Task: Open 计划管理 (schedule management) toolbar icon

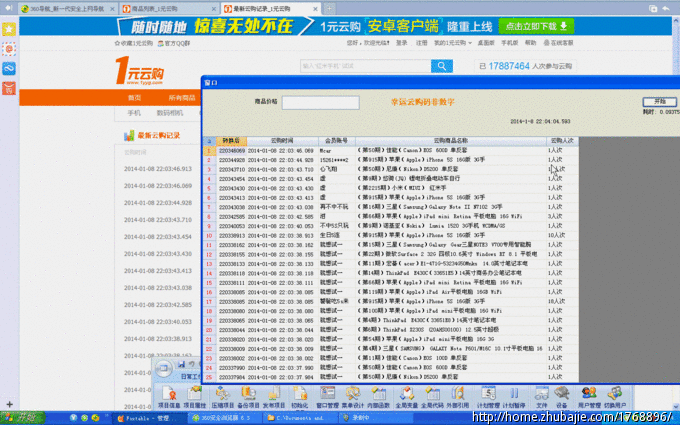Action: [x=488, y=397]
